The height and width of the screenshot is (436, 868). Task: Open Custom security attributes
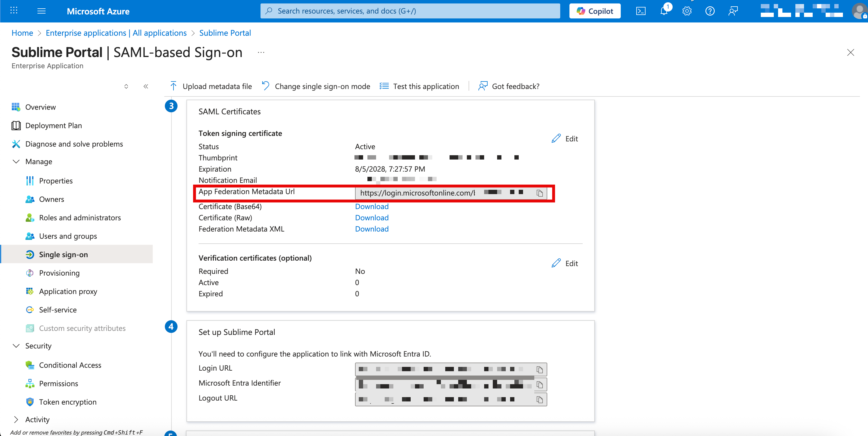tap(82, 328)
